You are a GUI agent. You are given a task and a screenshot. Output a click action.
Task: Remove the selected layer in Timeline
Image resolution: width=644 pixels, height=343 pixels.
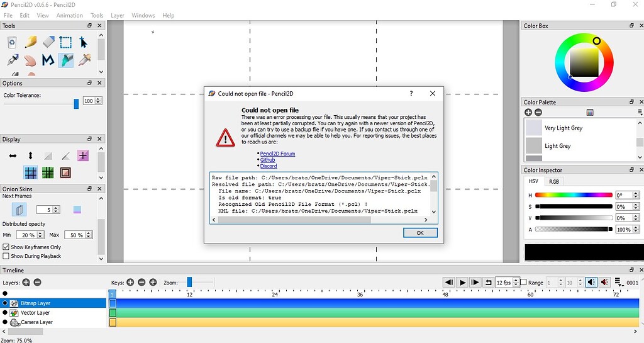click(x=37, y=282)
